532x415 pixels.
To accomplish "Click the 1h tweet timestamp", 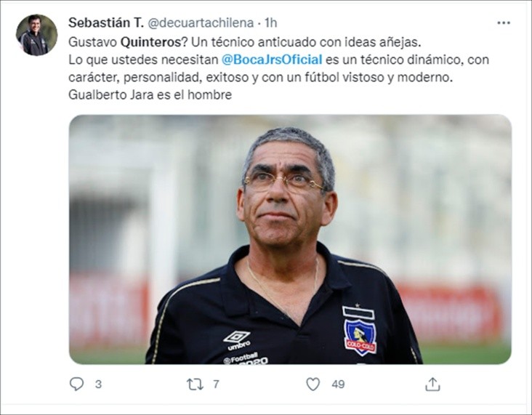I will click(271, 23).
